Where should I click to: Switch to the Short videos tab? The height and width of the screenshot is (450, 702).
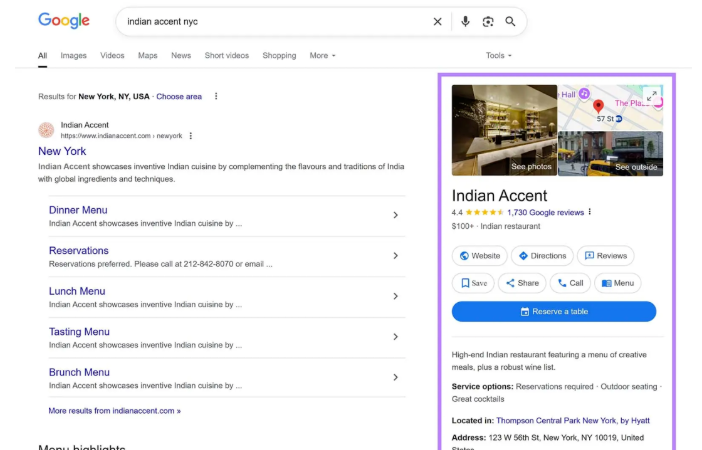pos(226,56)
